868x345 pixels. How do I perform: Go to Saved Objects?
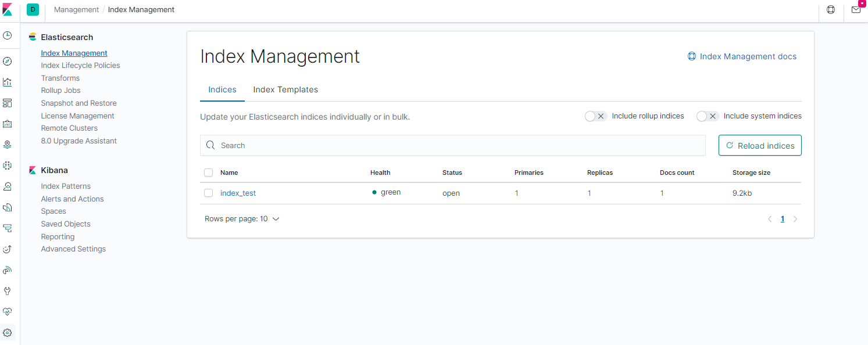point(66,224)
